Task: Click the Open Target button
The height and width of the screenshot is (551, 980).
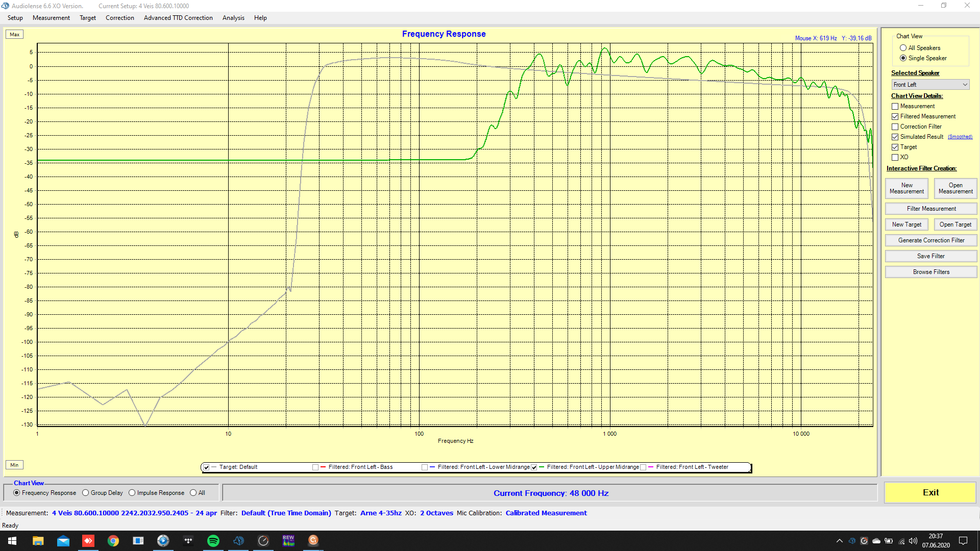Action: [955, 224]
